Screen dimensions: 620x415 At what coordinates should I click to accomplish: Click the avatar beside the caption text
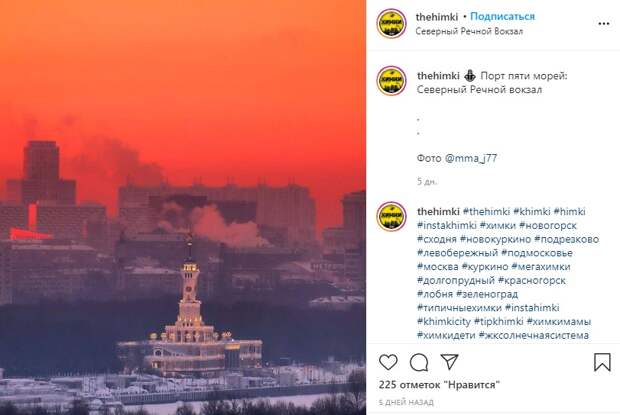(391, 81)
